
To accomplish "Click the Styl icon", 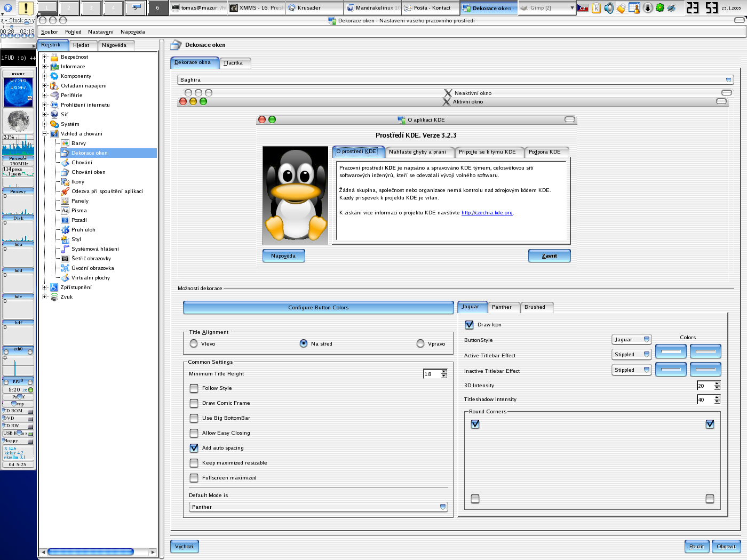I will point(65,239).
